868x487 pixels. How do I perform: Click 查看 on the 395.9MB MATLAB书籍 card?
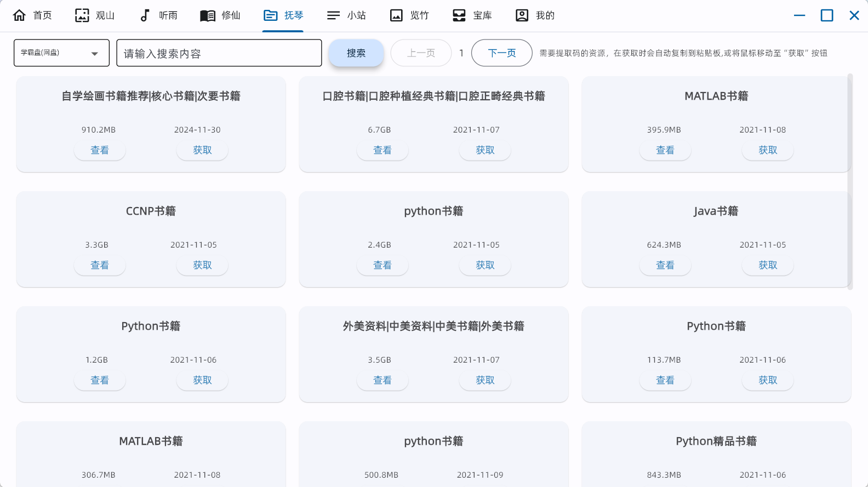[665, 150]
